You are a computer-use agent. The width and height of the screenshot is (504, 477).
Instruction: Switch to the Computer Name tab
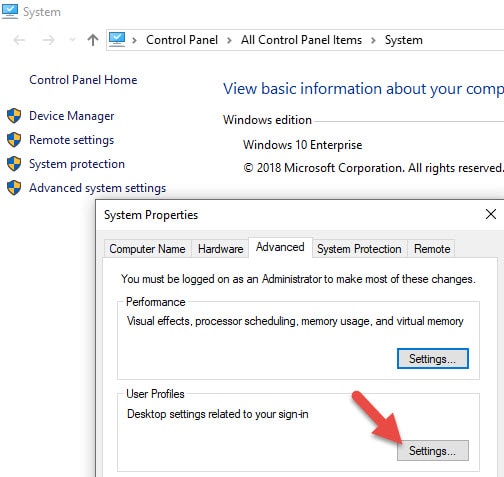click(147, 249)
